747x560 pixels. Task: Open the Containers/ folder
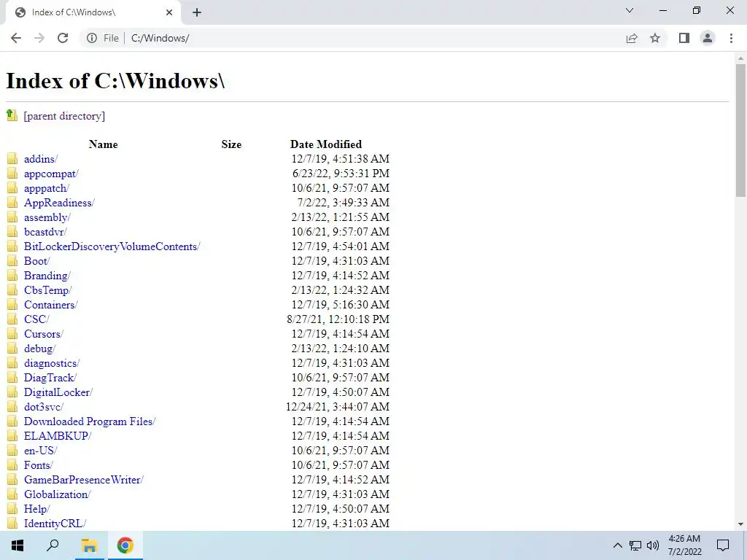tap(50, 305)
